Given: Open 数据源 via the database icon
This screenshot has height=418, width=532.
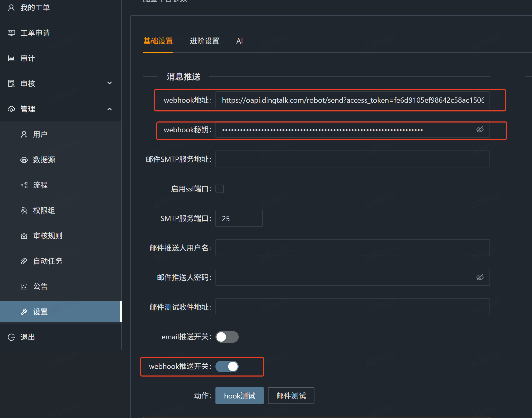Looking at the screenshot, I should coord(24,160).
